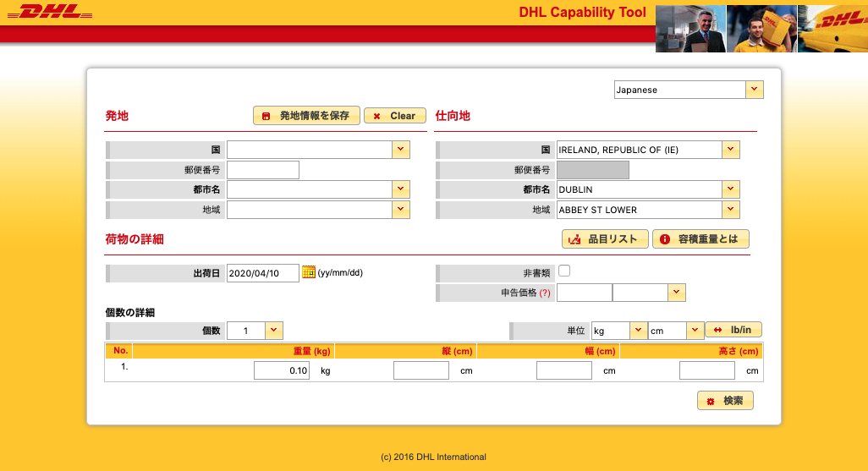Click the DHL Capability Tool title
868x471 pixels.
(x=582, y=12)
